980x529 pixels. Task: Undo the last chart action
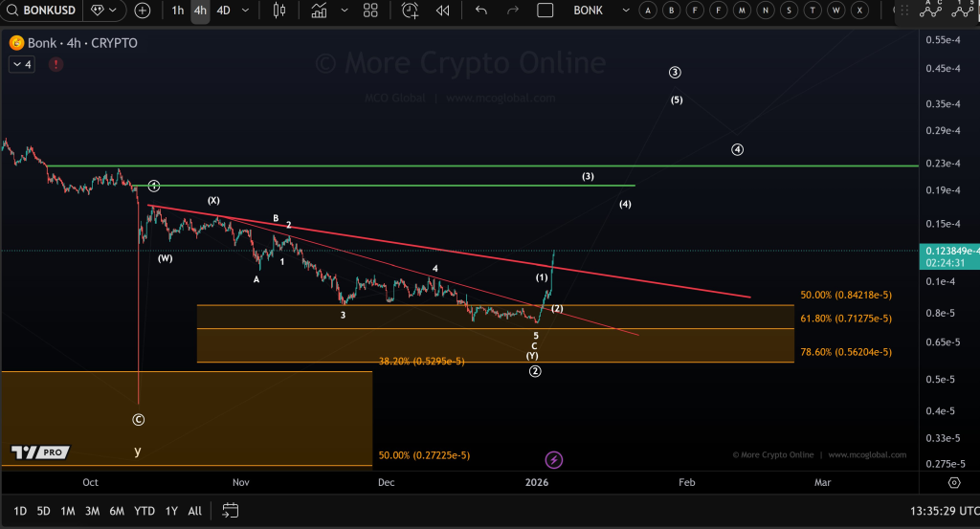click(480, 10)
